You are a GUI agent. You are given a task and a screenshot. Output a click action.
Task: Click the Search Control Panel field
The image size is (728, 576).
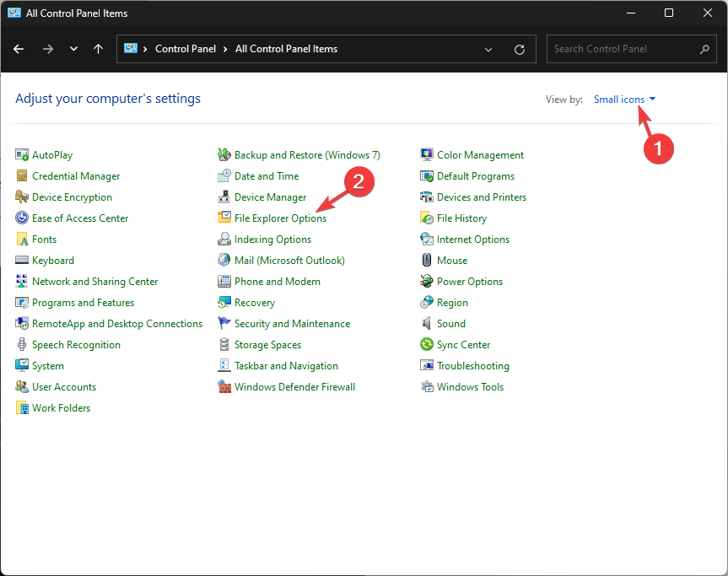624,49
